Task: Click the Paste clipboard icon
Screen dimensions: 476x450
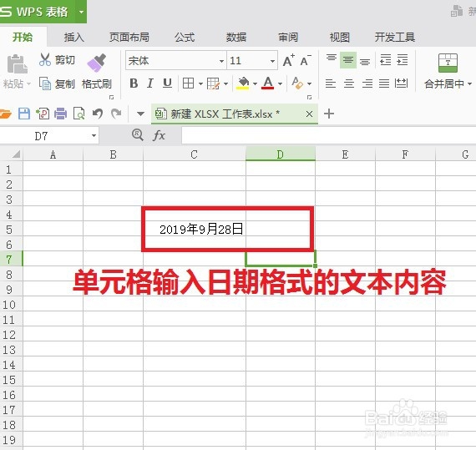Action: coord(17,63)
